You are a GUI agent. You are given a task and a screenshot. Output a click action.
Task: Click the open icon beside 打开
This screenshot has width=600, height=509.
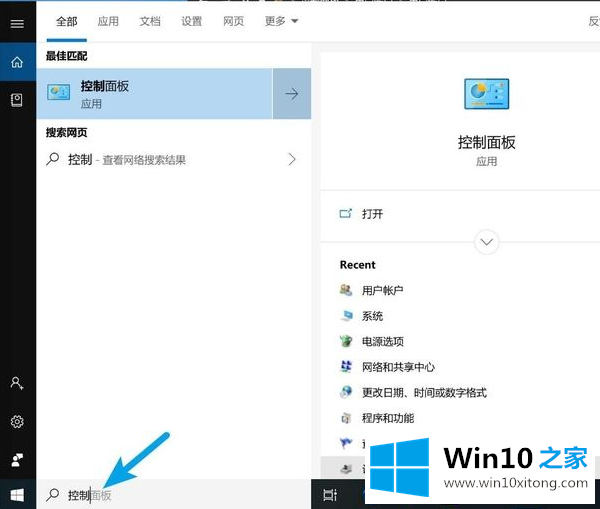click(x=346, y=214)
